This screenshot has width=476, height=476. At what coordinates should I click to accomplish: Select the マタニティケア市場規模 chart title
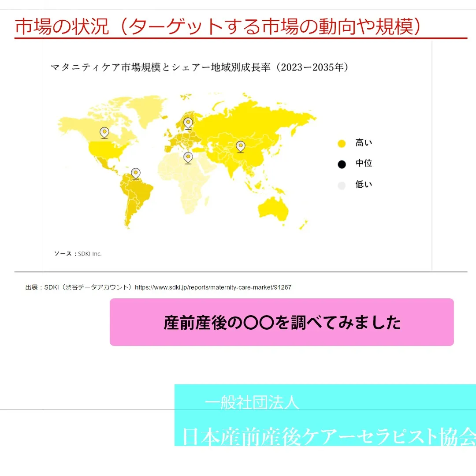[x=198, y=67]
